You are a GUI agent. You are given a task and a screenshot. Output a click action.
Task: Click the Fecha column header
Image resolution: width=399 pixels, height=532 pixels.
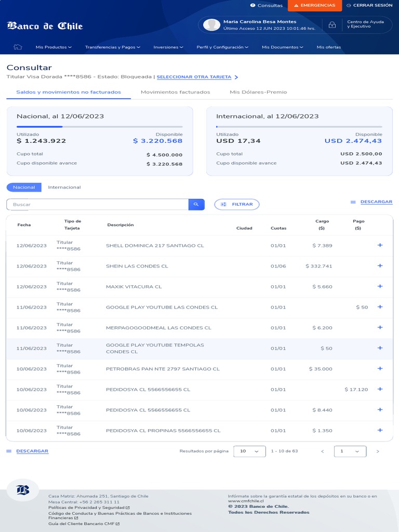tap(24, 224)
